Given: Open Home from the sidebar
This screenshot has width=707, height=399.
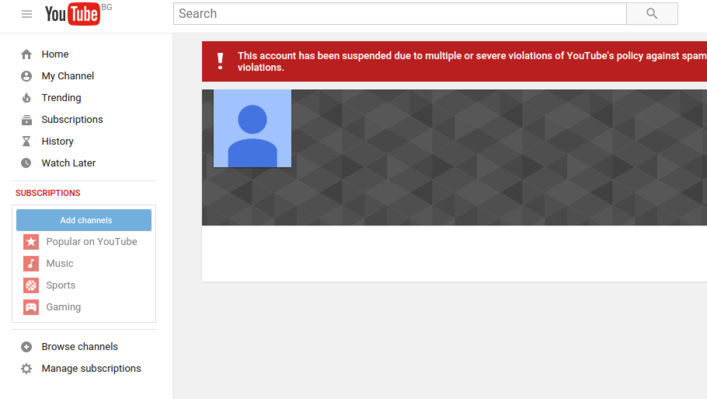Looking at the screenshot, I should click(x=55, y=54).
